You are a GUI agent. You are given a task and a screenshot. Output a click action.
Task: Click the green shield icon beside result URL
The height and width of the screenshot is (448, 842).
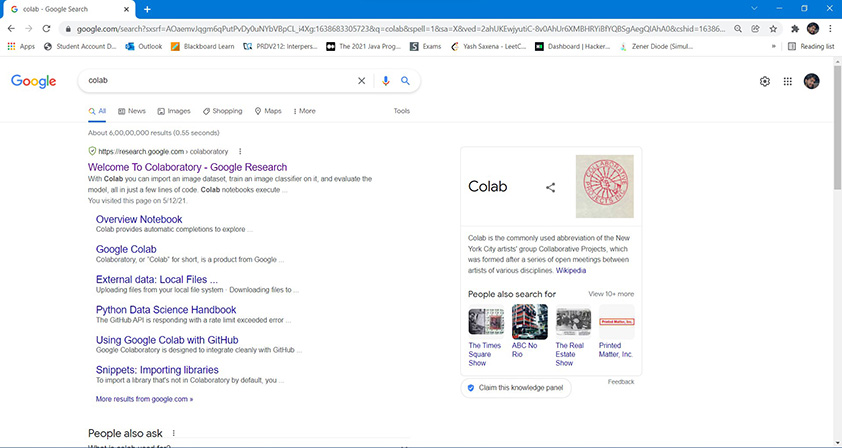click(x=92, y=151)
